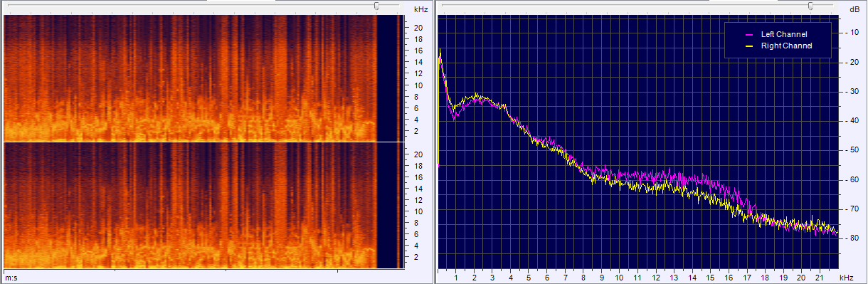Click the dark silent strip ending the upper spectrogram
Image resolution: width=868 pixels, height=284 pixels.
(386, 78)
